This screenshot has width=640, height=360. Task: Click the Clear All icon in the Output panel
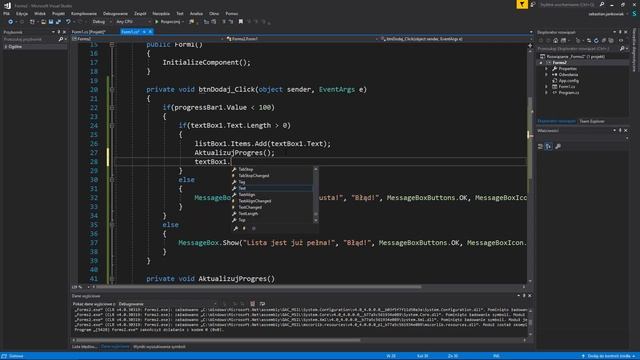(253, 304)
